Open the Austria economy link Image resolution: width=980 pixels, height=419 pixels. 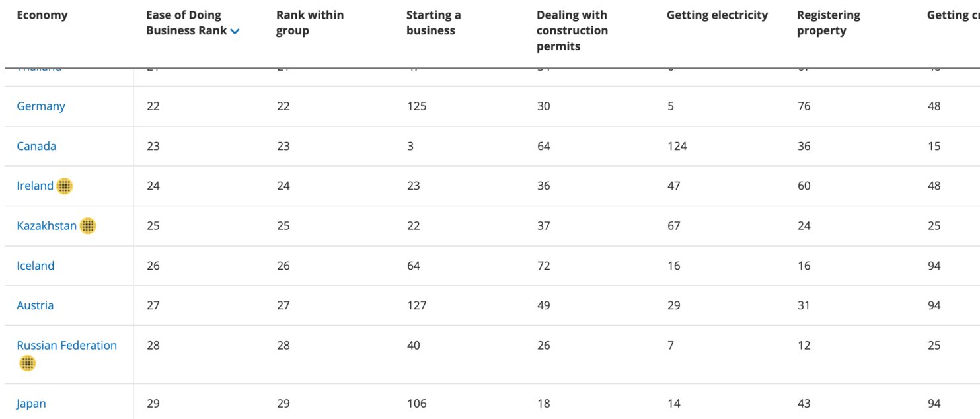pos(35,305)
